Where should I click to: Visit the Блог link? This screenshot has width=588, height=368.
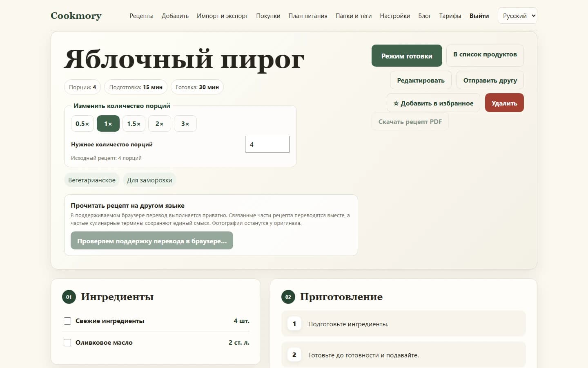point(425,16)
